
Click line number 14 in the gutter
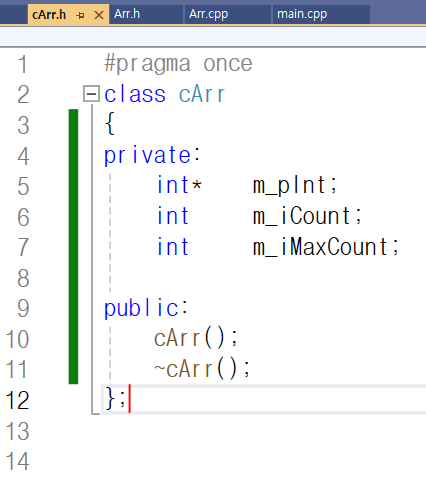[18, 462]
